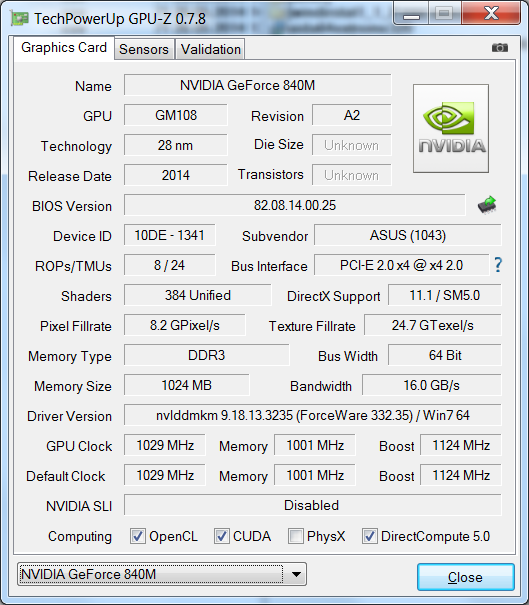529x605 pixels.
Task: Minimize the GPU-Z window
Action: click(x=411, y=14)
